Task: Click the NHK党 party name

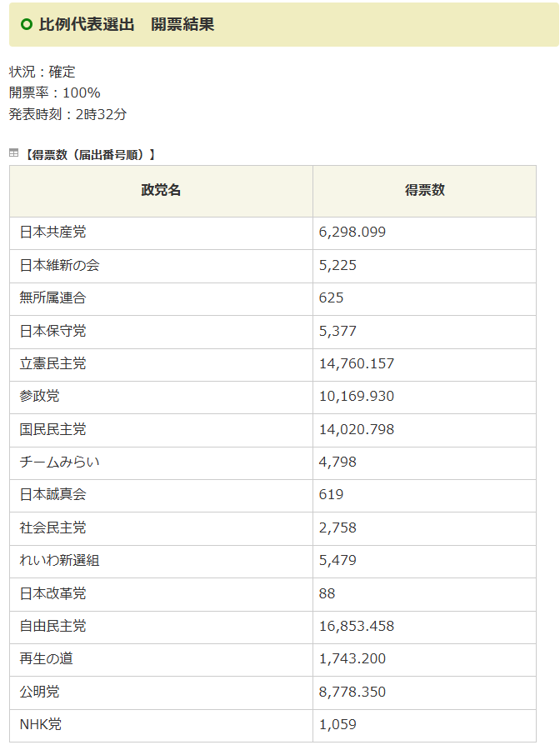Action: click(x=40, y=724)
